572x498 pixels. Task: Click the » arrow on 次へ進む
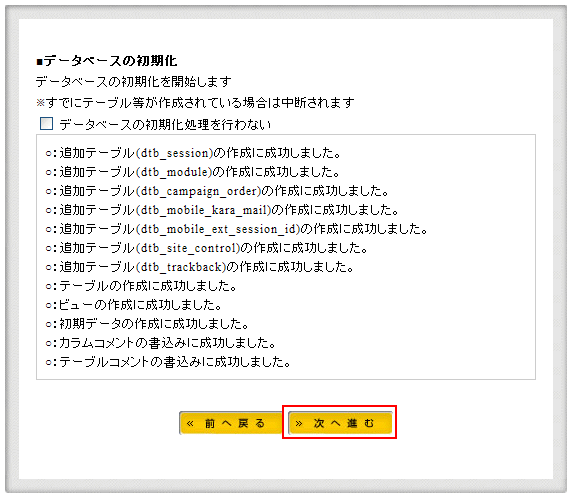click(299, 424)
